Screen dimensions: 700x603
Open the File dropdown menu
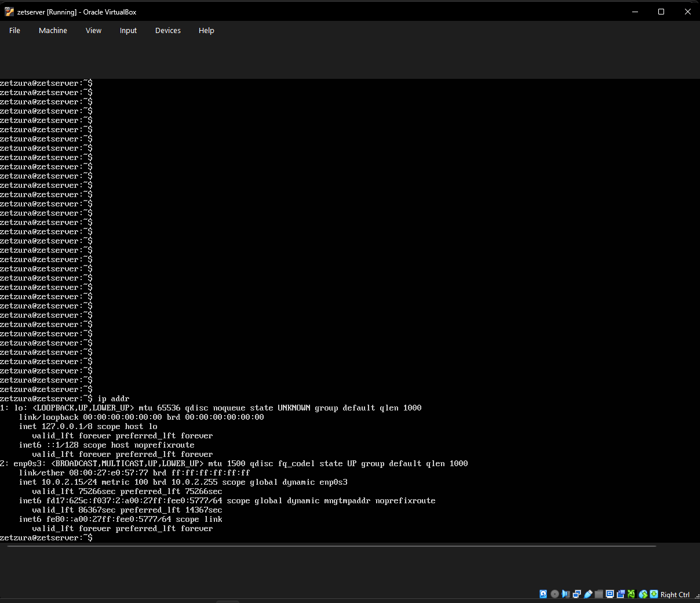[x=14, y=30]
